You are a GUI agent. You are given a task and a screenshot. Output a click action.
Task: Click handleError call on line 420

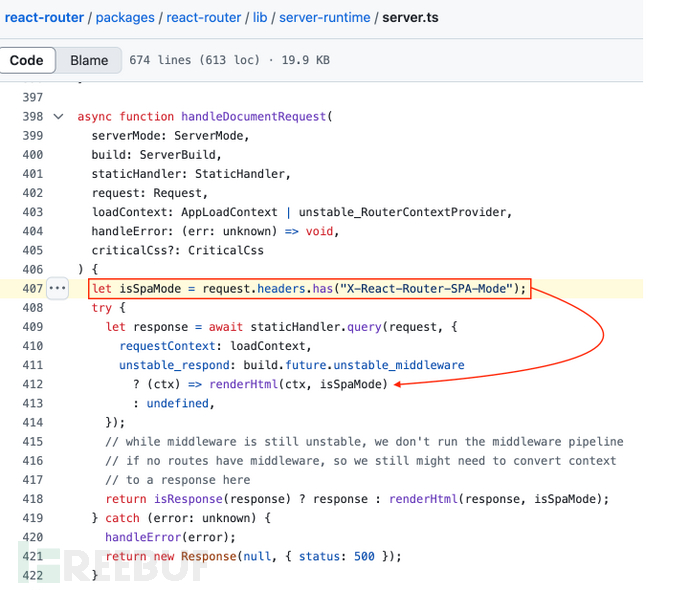pyautogui.click(x=141, y=537)
